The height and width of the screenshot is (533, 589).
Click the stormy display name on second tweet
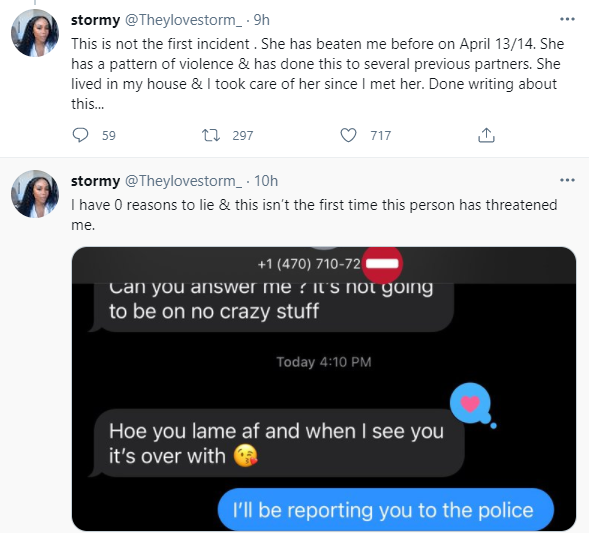pos(95,181)
